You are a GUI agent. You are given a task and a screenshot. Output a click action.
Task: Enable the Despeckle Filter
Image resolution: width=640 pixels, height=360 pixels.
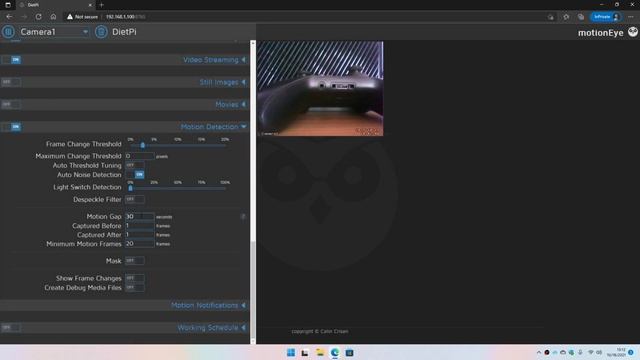[x=135, y=200]
